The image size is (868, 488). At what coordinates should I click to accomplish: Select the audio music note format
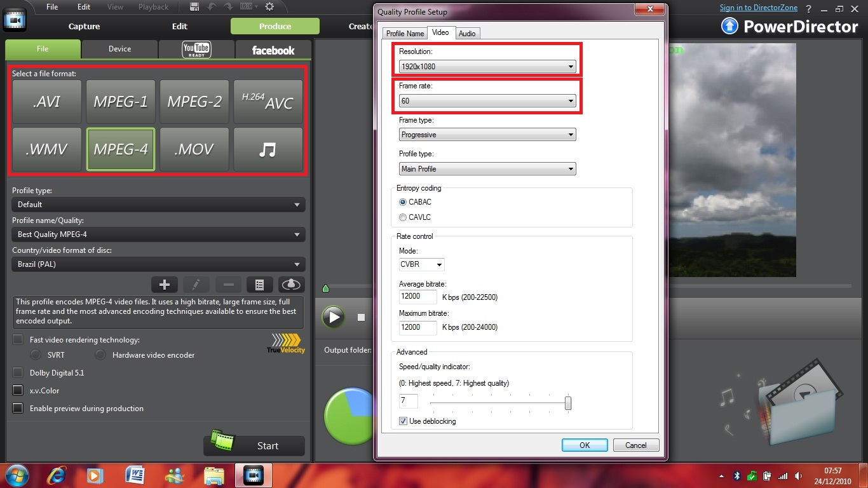tap(268, 149)
